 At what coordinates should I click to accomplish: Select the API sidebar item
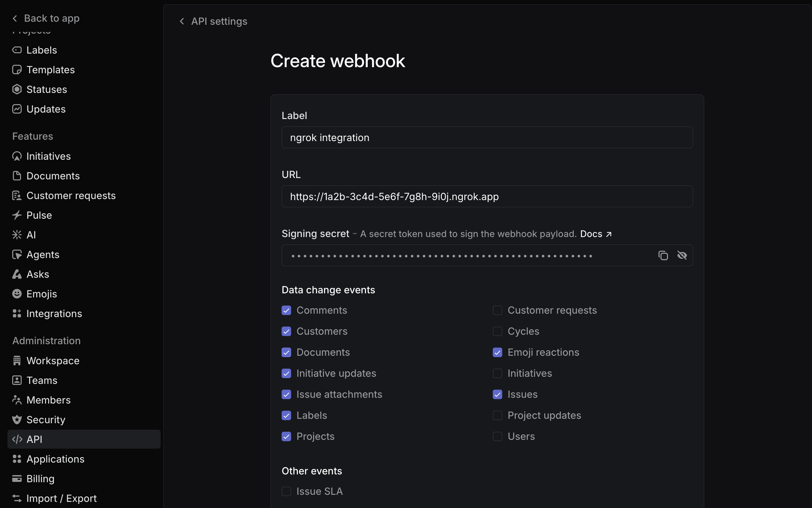coord(35,439)
